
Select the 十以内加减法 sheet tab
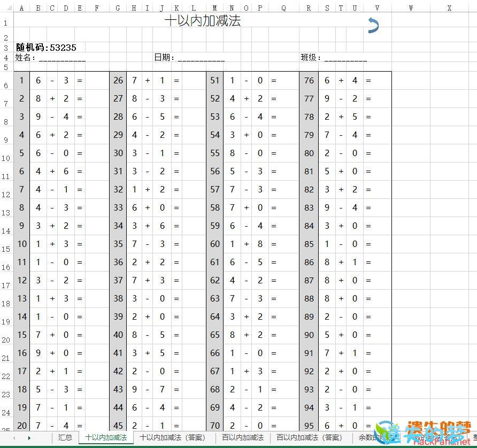point(106,437)
